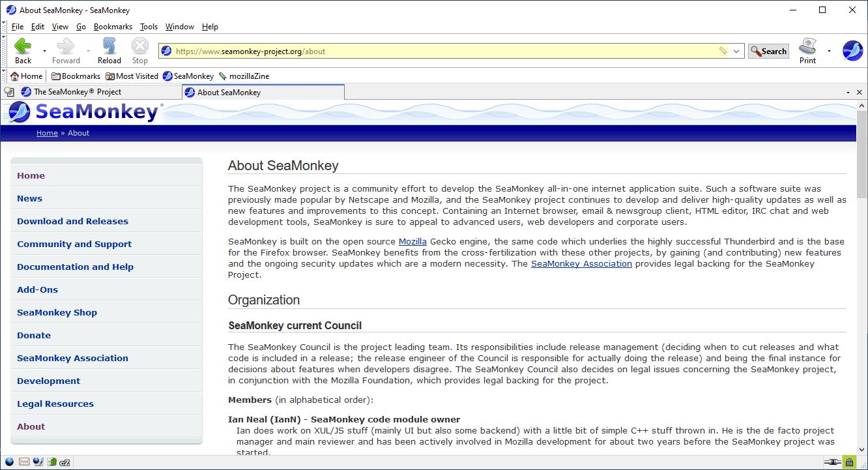Open the Composer icon in the status bar

click(38, 462)
